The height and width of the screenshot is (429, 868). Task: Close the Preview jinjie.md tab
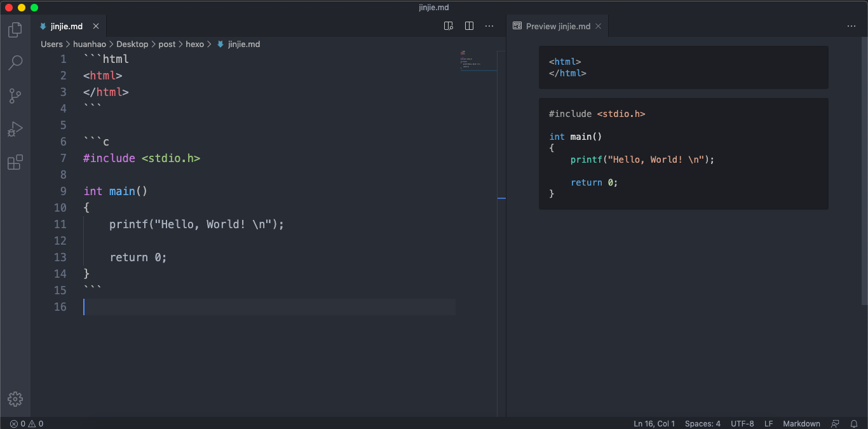point(598,26)
